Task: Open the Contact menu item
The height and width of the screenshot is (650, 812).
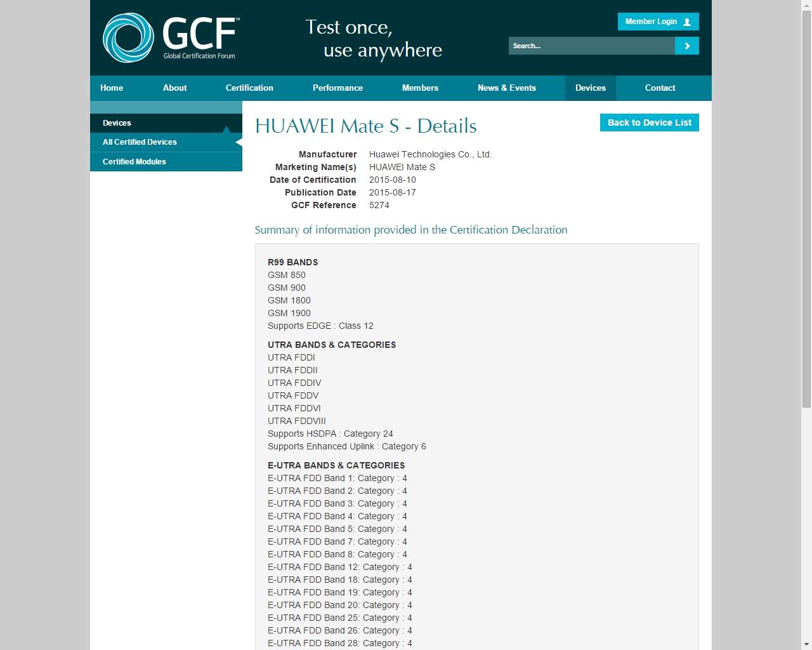Action: point(660,88)
